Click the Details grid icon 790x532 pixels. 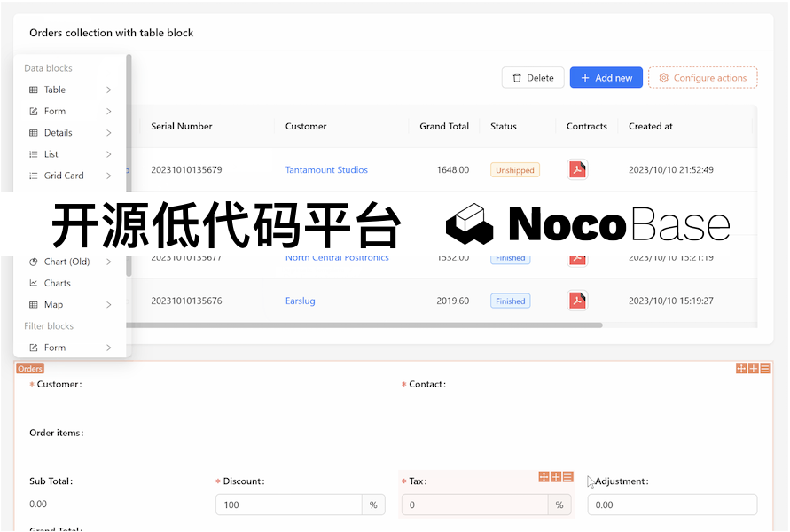pos(34,132)
